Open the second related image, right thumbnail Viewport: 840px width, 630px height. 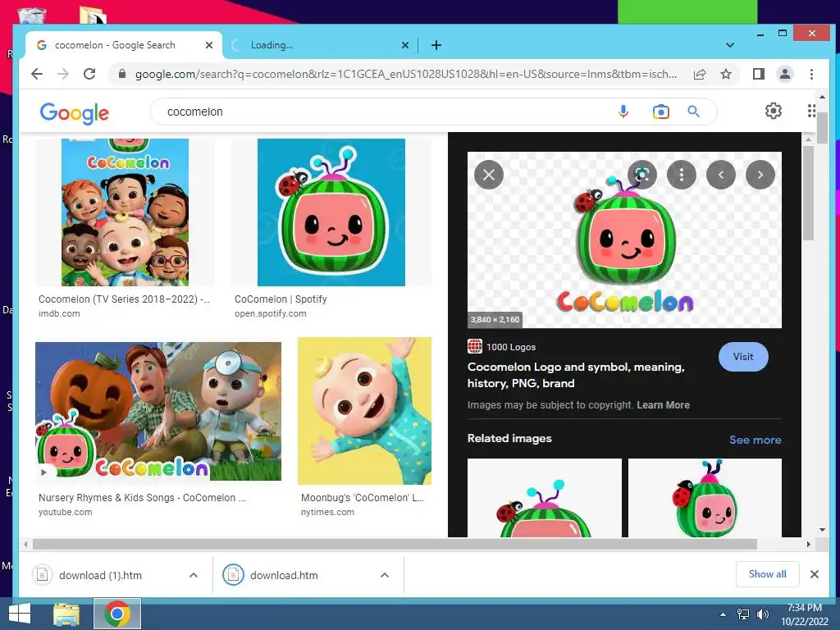(x=705, y=498)
